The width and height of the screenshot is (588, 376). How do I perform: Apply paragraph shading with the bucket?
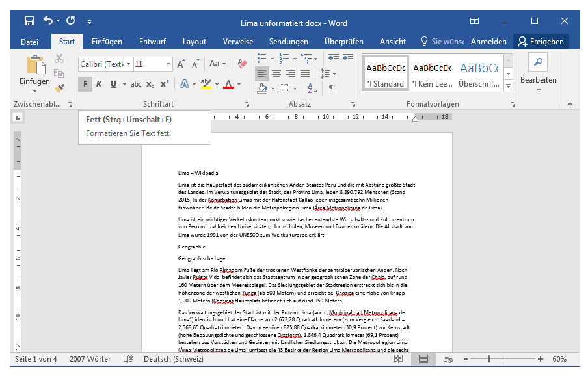[x=262, y=88]
